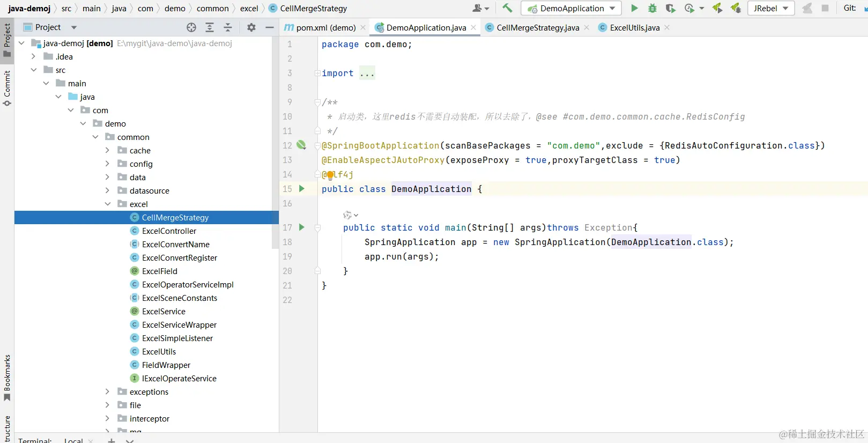
Task: Hide the Project tool window
Action: point(270,27)
